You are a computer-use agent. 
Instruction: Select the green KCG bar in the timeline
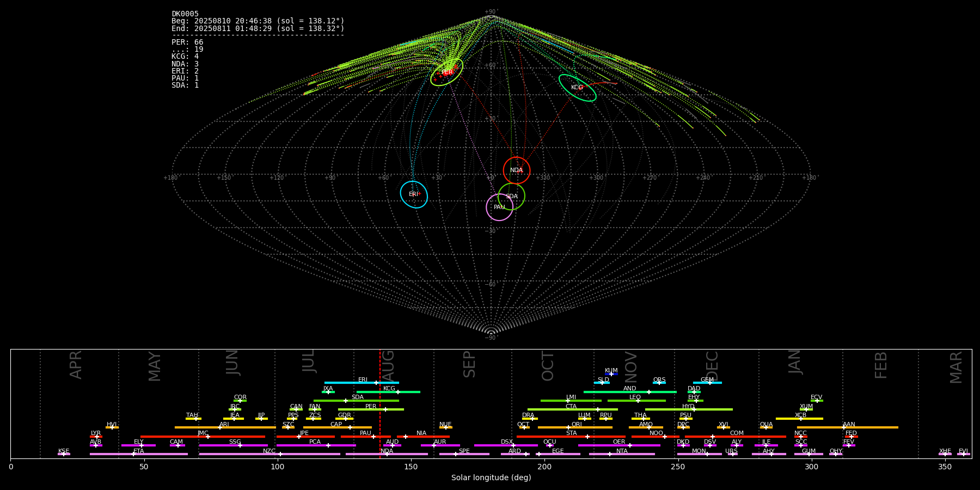click(388, 392)
